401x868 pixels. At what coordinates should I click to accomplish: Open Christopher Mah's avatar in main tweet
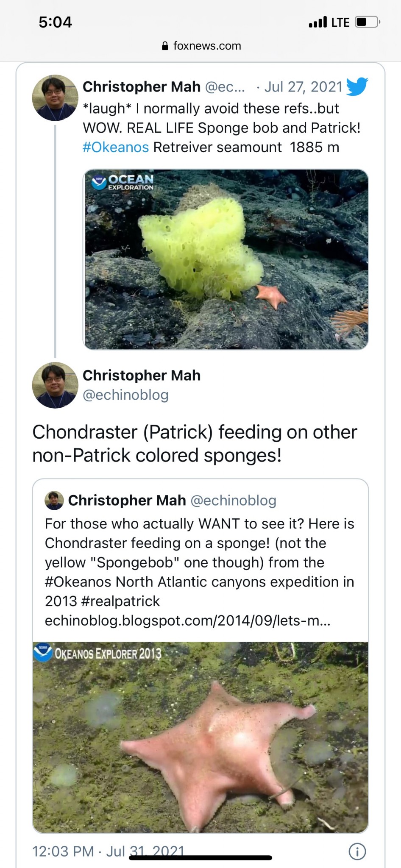point(55,385)
